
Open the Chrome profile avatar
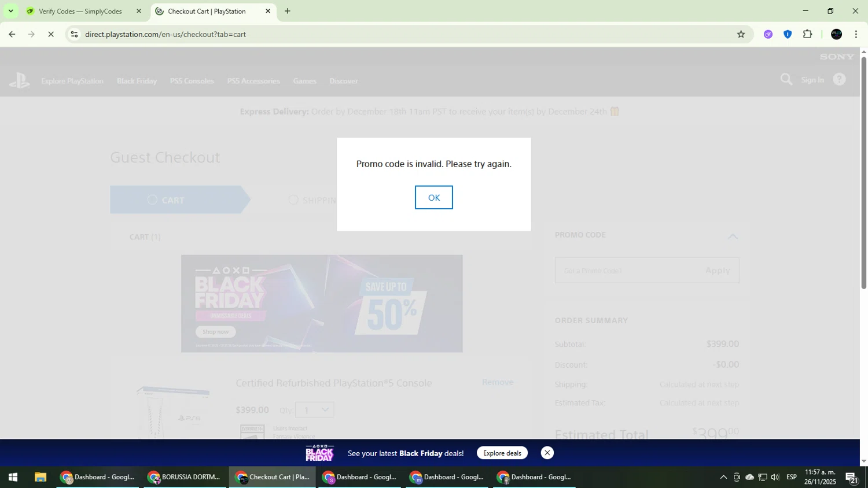(x=836, y=34)
